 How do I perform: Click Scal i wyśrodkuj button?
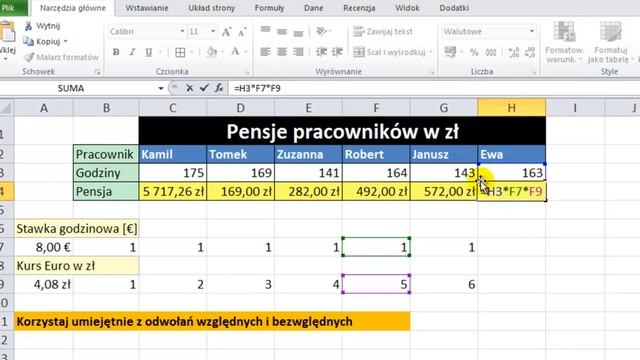tap(389, 52)
